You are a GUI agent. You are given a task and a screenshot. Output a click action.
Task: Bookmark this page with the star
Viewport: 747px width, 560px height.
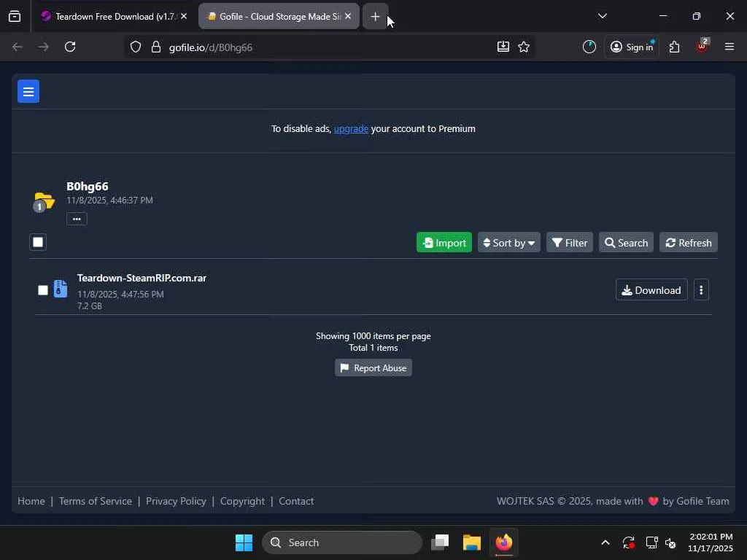(x=524, y=47)
